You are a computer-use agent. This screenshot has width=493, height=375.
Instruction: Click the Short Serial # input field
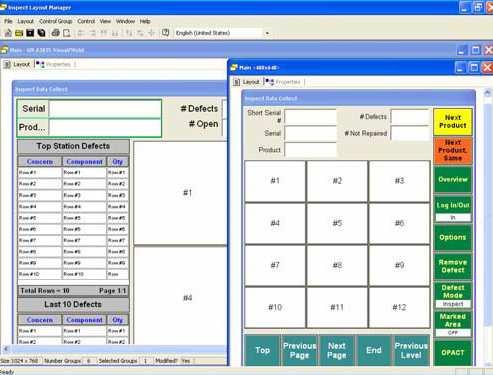[311, 117]
